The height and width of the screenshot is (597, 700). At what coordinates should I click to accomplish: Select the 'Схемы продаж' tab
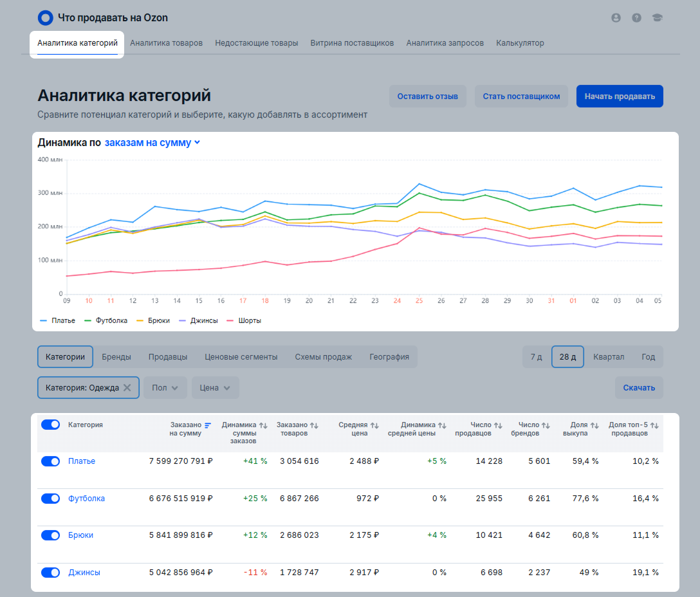coord(323,357)
